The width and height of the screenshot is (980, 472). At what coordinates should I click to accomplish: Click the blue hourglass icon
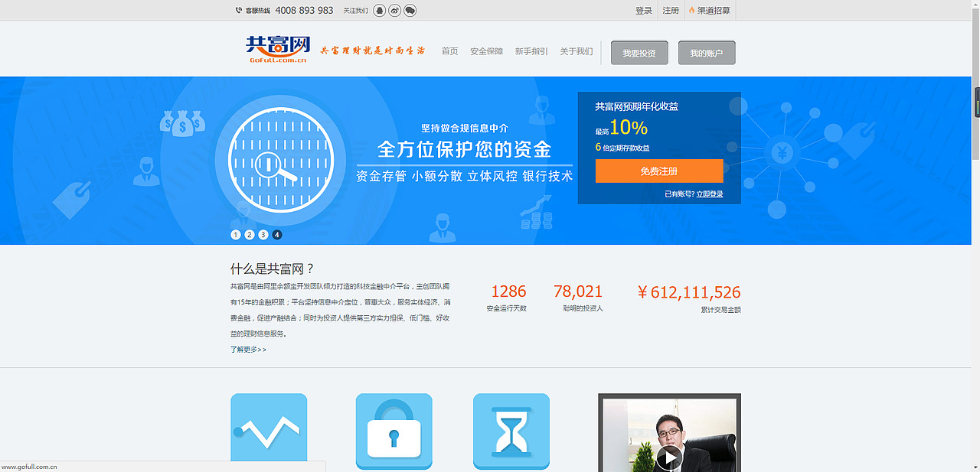pos(511,431)
